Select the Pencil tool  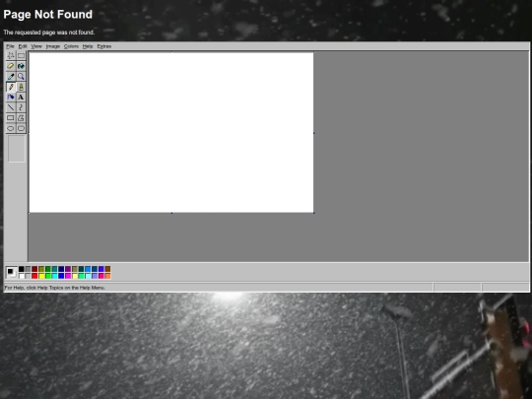coord(11,87)
